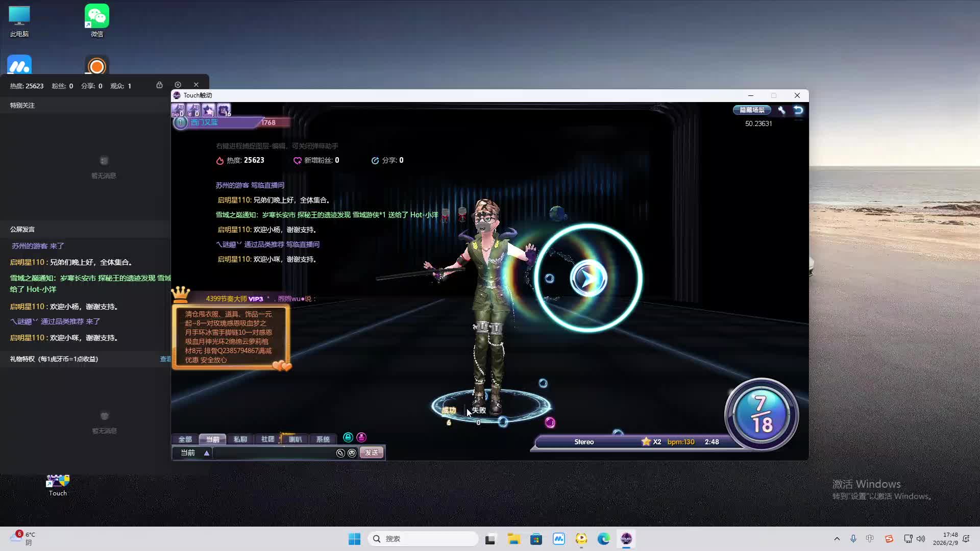
Task: Open input method 中 language indicator
Action: tap(870, 539)
